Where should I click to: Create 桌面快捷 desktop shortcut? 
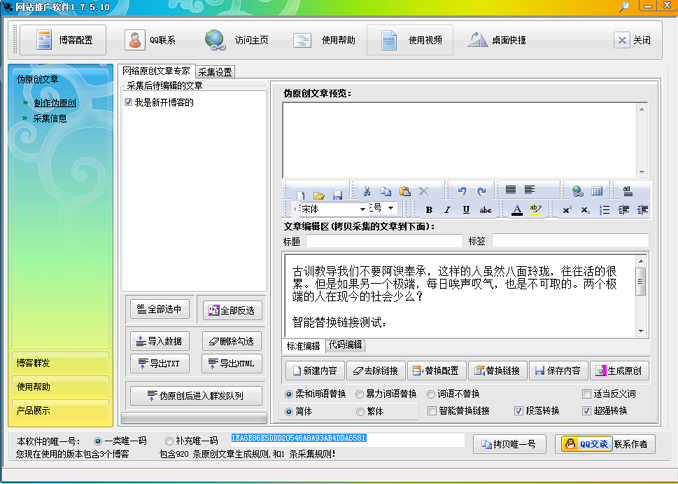point(497,40)
